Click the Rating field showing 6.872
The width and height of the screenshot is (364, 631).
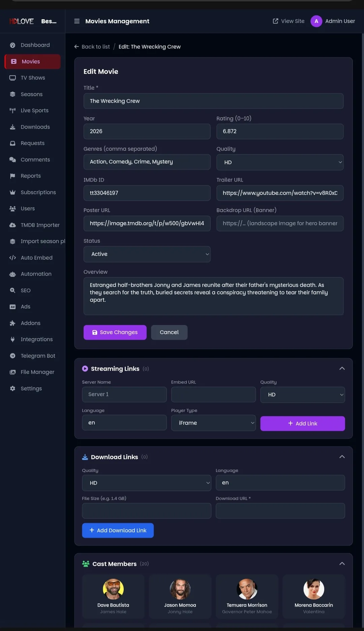[280, 131]
